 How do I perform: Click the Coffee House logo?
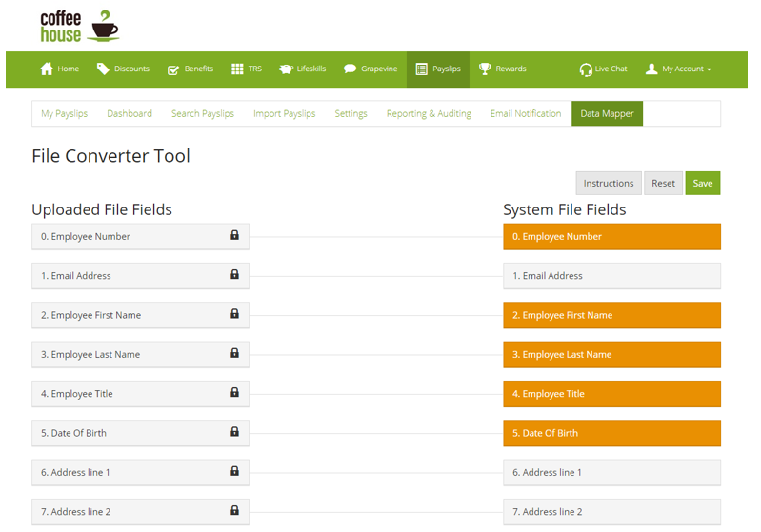point(79,27)
